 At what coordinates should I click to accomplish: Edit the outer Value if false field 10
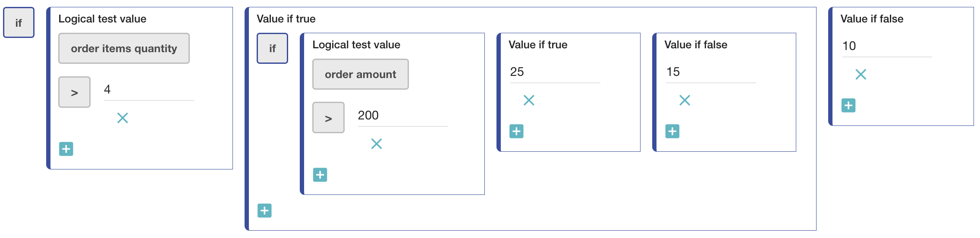886,46
